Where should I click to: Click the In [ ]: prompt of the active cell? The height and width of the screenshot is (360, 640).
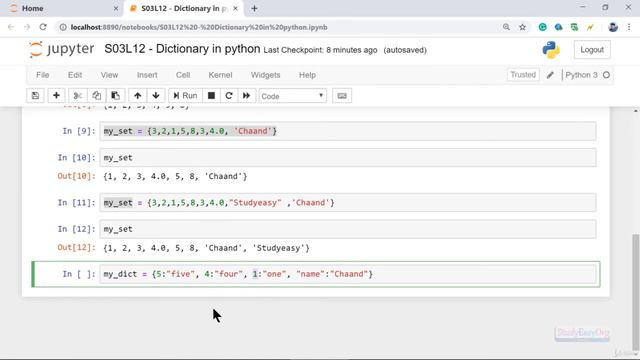pos(79,274)
